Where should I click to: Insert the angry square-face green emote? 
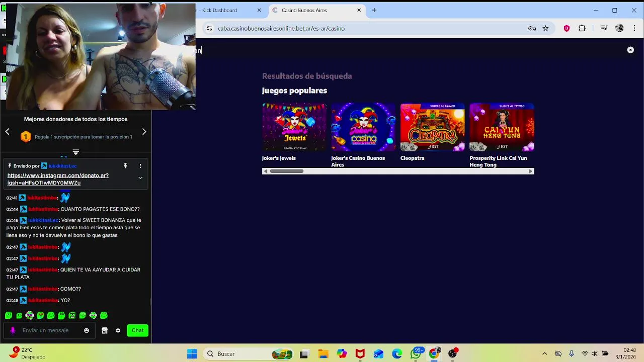(x=72, y=315)
